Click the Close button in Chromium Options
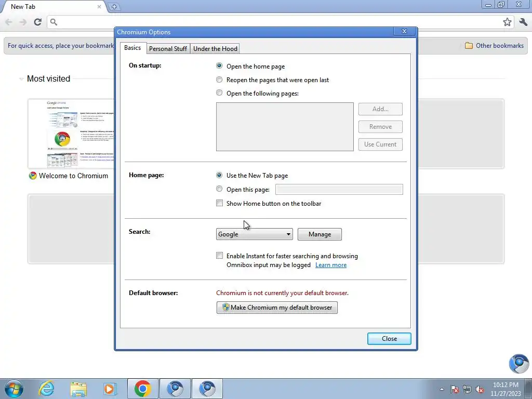 click(x=389, y=339)
